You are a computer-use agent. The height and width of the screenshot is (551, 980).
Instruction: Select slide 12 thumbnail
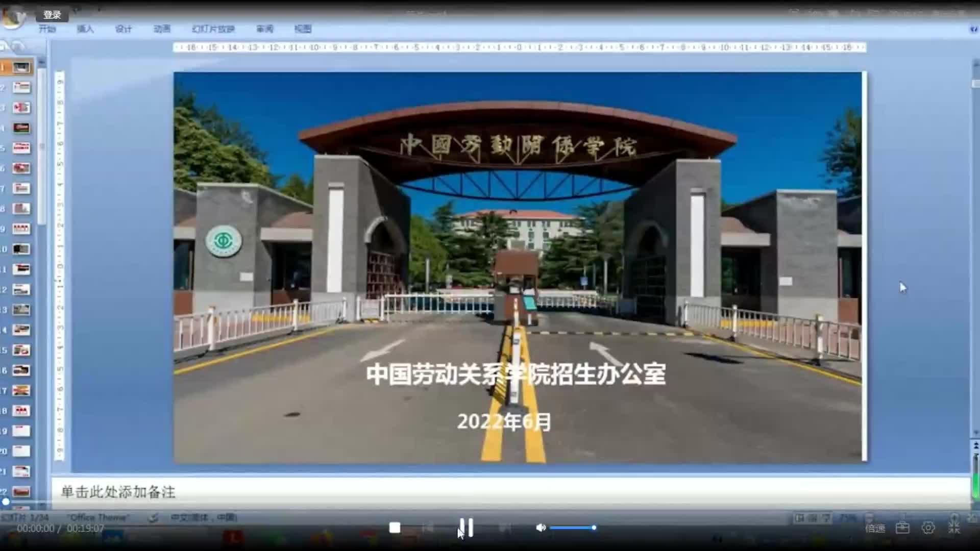pos(21,289)
